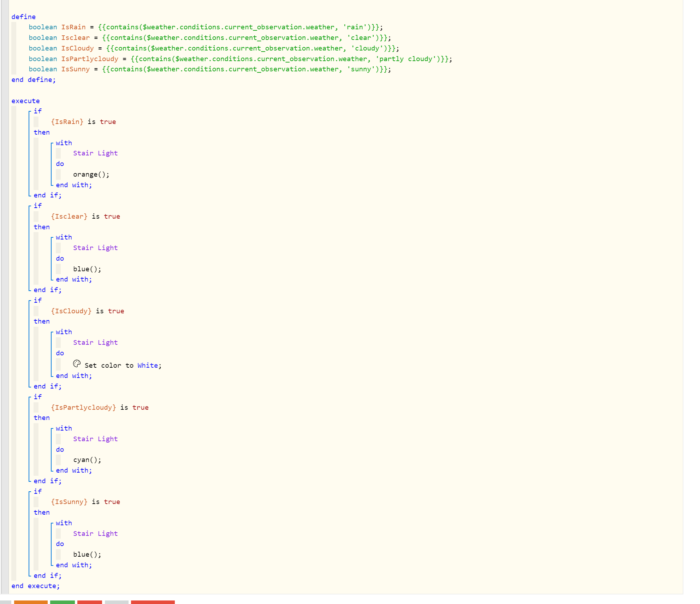Viewport: 700px width, 604px height.
Task: Click the orange button at bottom
Action: [31, 602]
